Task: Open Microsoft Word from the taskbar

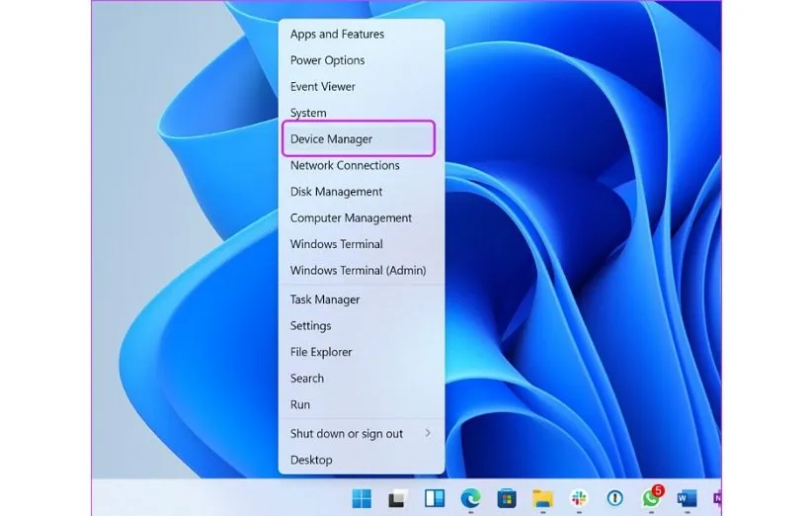Action: 687,498
